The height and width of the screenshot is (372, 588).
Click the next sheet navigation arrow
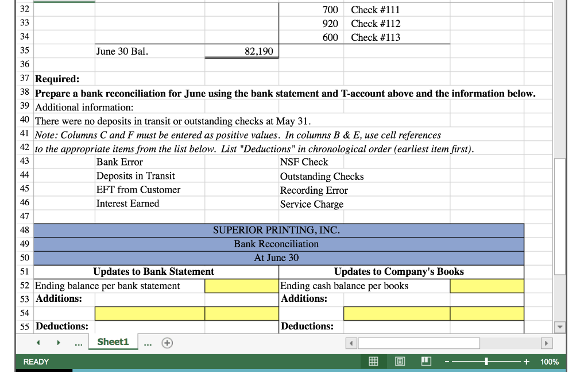coord(59,342)
